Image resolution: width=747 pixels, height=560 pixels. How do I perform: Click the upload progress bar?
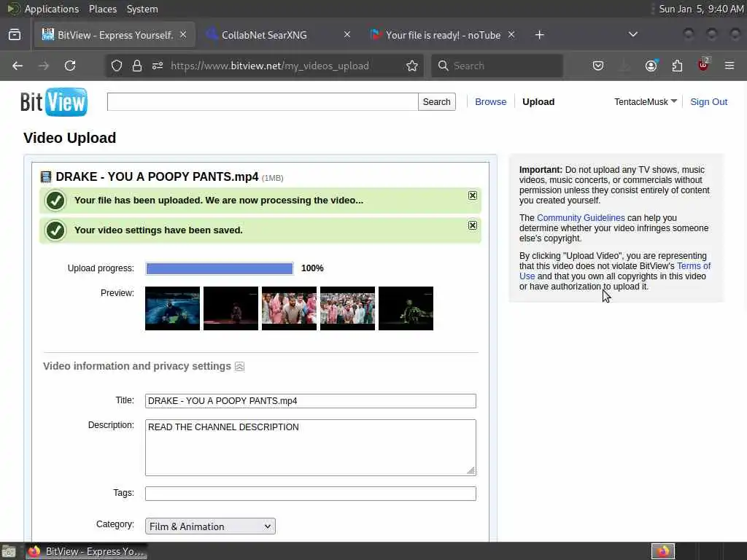pos(220,268)
